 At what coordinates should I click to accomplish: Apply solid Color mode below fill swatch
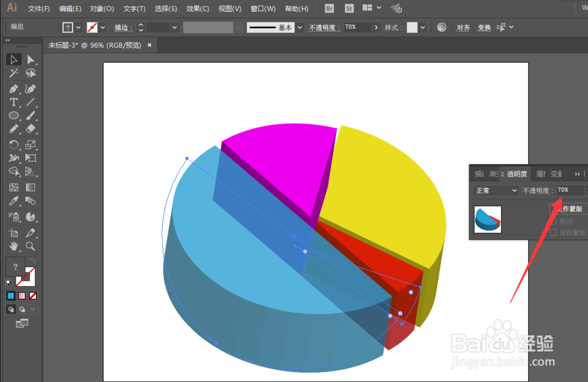(11, 295)
